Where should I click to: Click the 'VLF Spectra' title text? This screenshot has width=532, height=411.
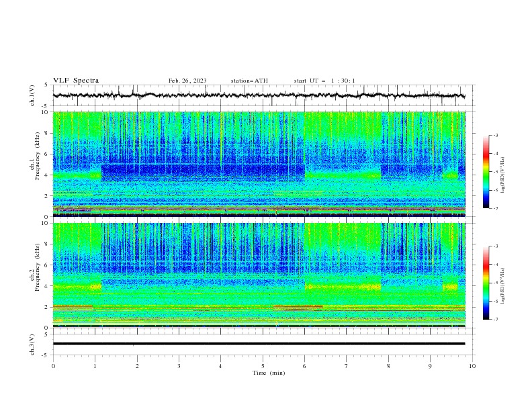(x=76, y=81)
